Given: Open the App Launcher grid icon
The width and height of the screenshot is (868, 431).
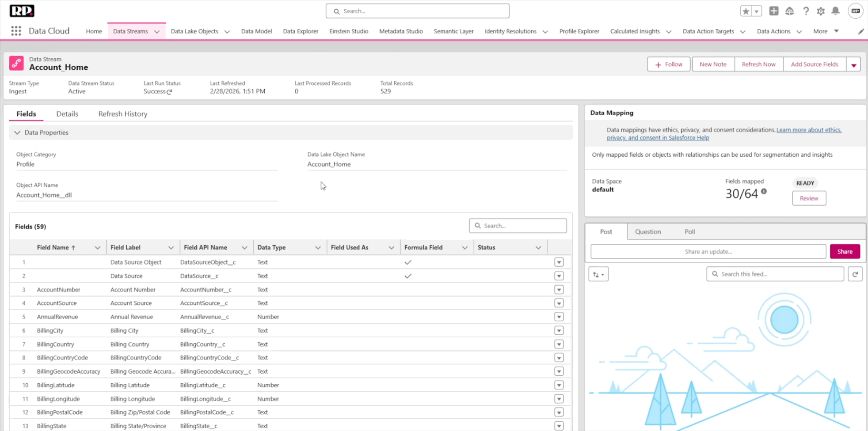Looking at the screenshot, I should click(16, 31).
